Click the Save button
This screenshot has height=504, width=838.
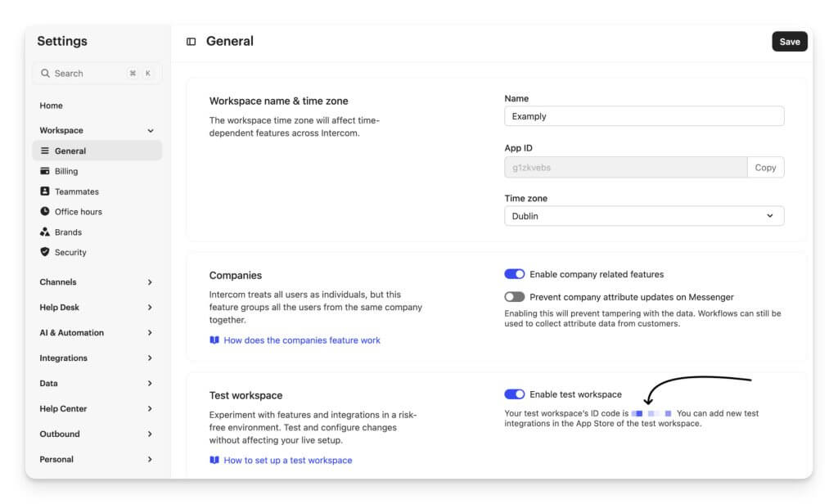pyautogui.click(x=789, y=41)
